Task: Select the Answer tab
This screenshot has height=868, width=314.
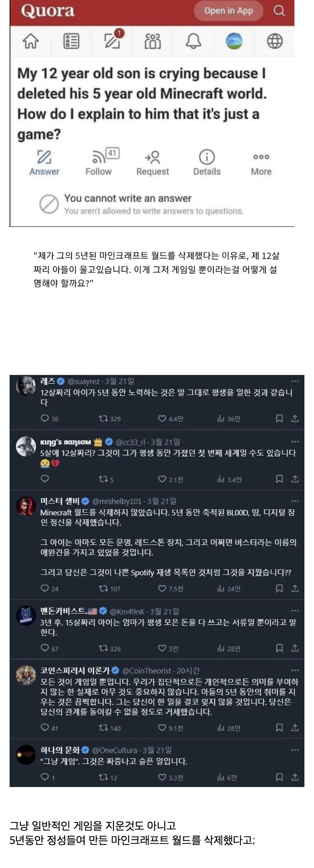Action: (44, 162)
